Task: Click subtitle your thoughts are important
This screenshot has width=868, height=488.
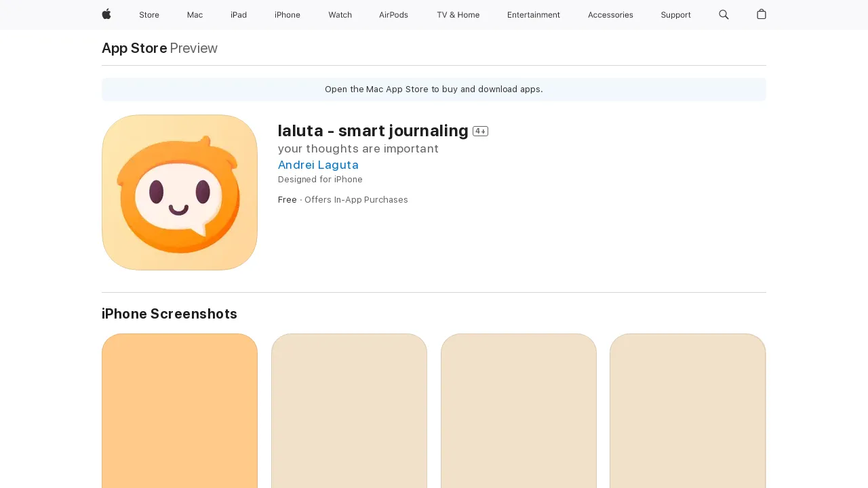Action: click(x=358, y=148)
